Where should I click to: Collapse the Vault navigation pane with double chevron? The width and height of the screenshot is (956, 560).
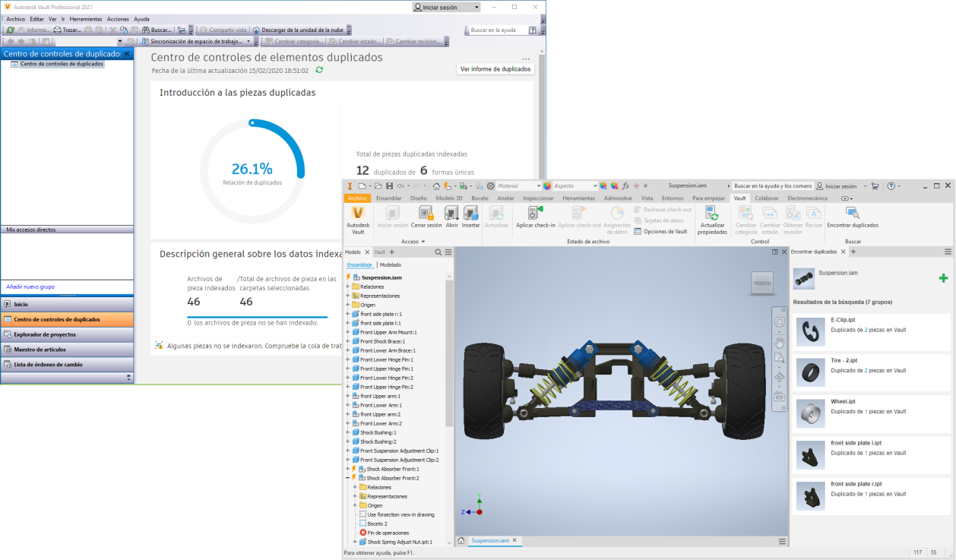click(127, 54)
